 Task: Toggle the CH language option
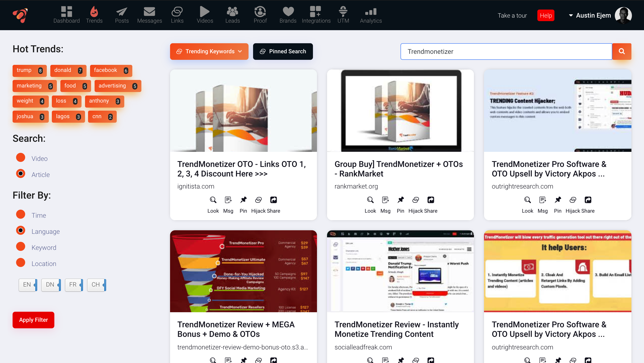click(x=97, y=285)
